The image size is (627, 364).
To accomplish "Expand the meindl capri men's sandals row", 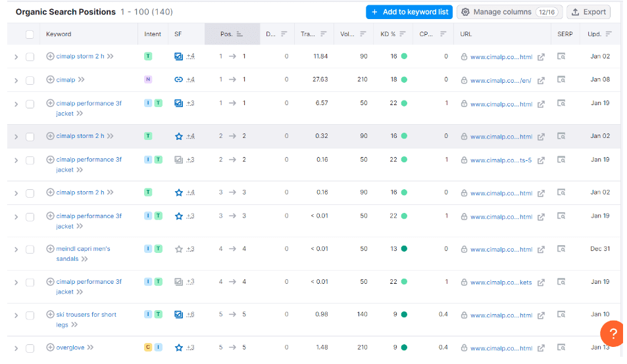I will click(x=16, y=250).
